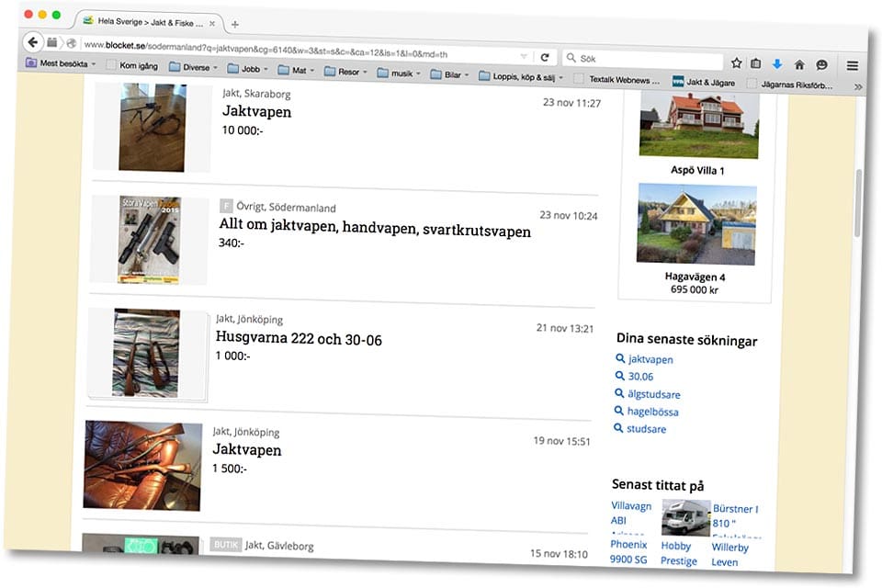Click the page's vertical scrollbar thumb
Screen dimensions: 882x588
click(x=858, y=203)
